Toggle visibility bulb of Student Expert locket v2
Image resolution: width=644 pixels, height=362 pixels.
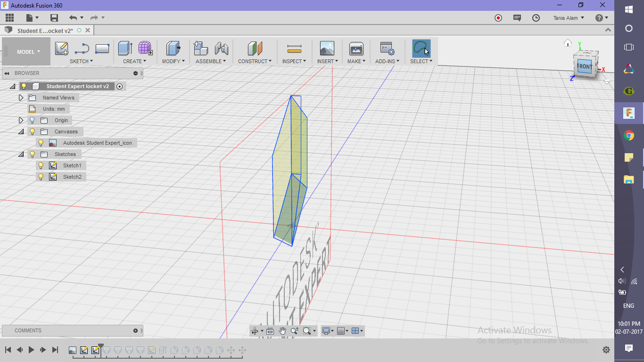pyautogui.click(x=24, y=86)
